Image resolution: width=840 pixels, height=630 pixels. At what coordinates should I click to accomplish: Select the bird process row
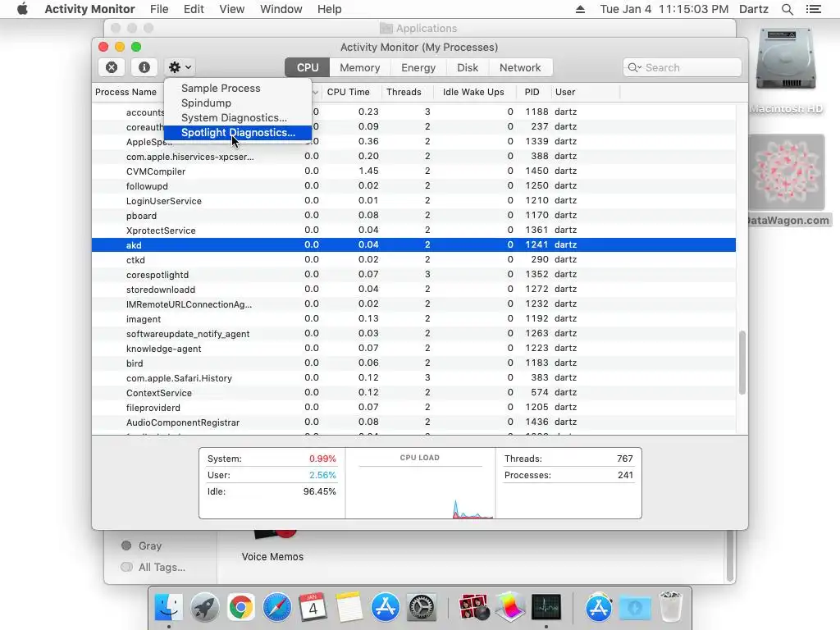tap(413, 363)
